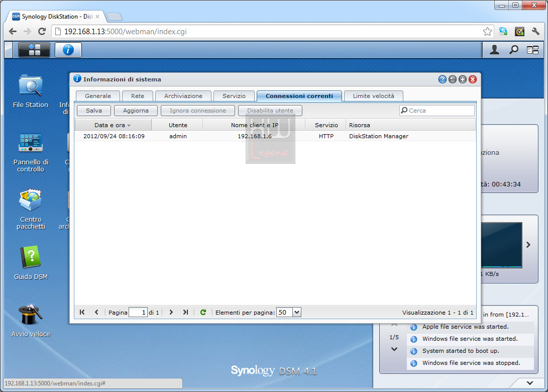
Task: Click the 'DiskStation Manager' resource cell
Action: tap(379, 136)
